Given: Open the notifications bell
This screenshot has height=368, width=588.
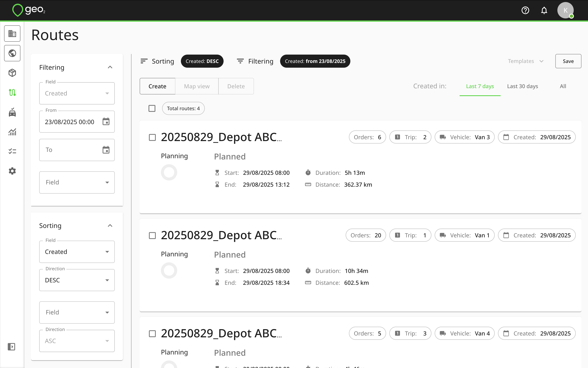Looking at the screenshot, I should 544,10.
